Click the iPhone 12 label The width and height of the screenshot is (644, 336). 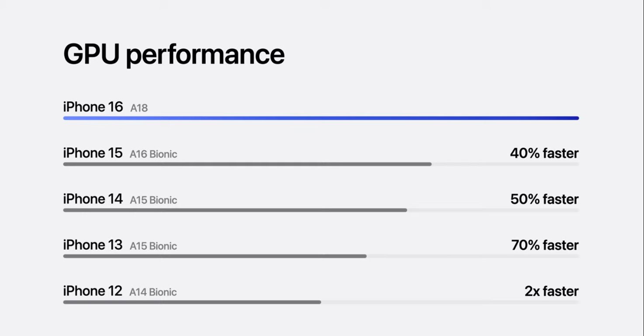(93, 291)
